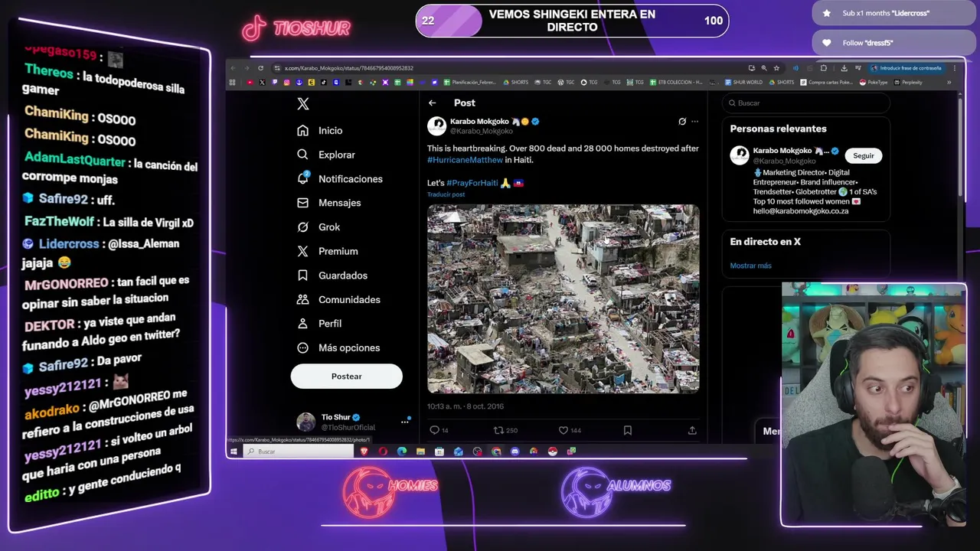
Task: Open Microsoft Store from the taskbar
Action: click(439, 452)
